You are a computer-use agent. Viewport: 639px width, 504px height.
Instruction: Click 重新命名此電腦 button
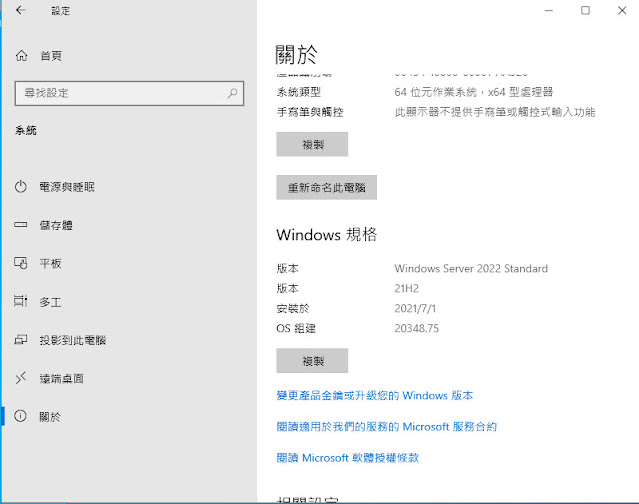click(326, 187)
